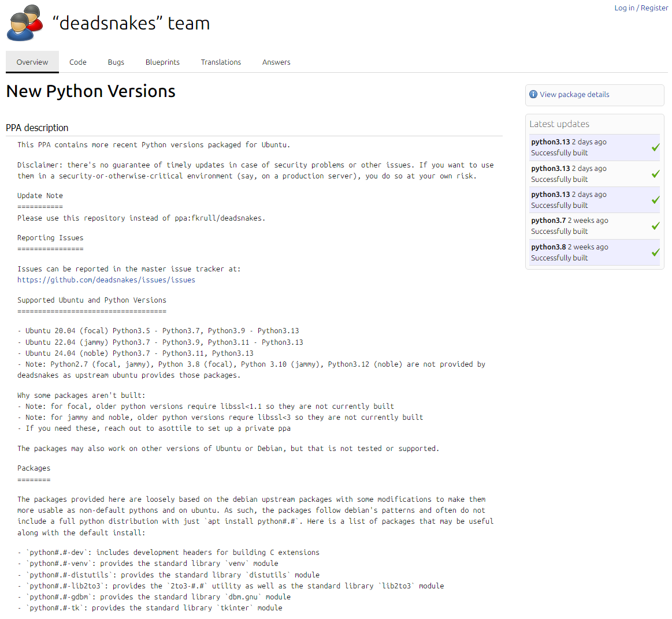672x619 pixels.
Task: Open the github deadsnakes issues URL
Action: 106,279
